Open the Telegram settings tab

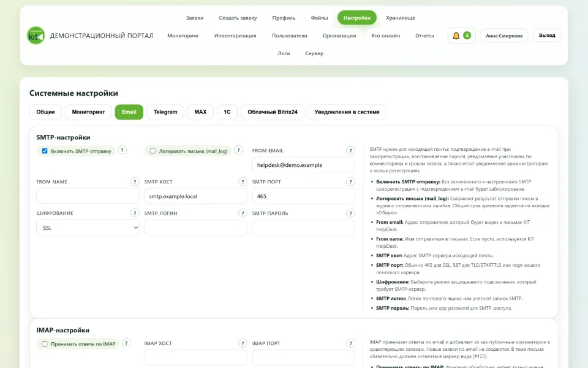pos(165,112)
